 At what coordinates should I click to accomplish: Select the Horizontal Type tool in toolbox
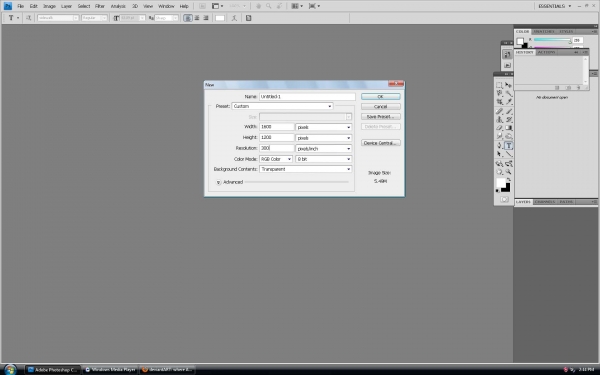pos(509,146)
